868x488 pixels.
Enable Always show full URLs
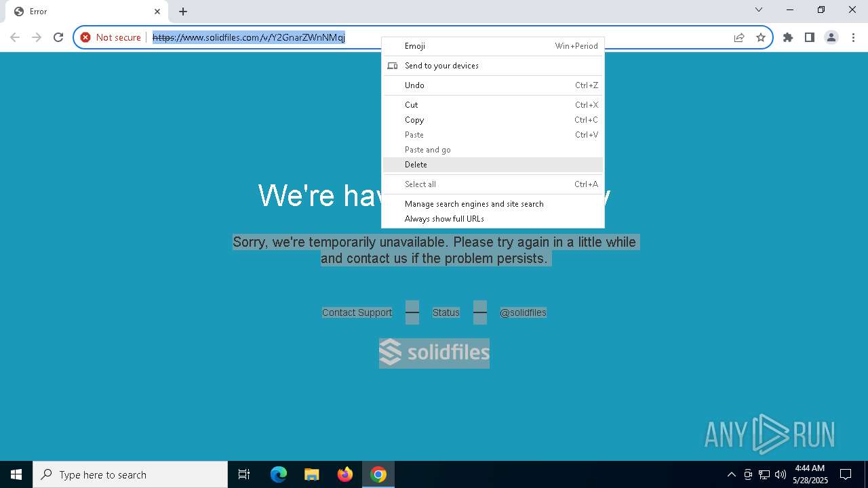[493, 219]
